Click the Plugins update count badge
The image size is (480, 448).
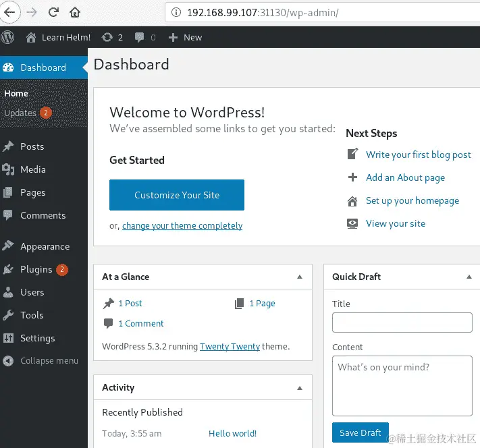point(62,270)
